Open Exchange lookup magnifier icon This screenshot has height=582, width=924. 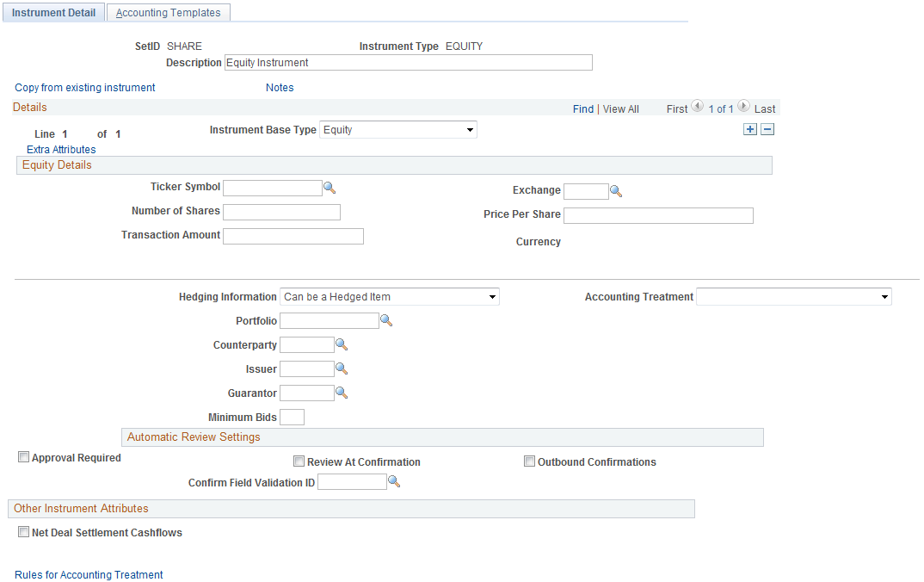(x=616, y=191)
